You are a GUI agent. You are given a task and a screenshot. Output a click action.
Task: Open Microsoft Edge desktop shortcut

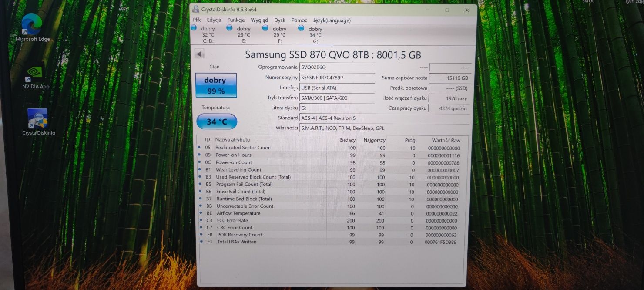pos(32,28)
